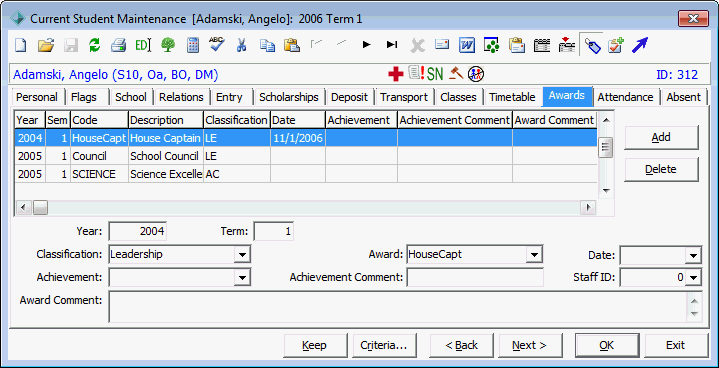Click the blue tag label icon
Viewport: 719px width, 368px height.
tap(592, 45)
